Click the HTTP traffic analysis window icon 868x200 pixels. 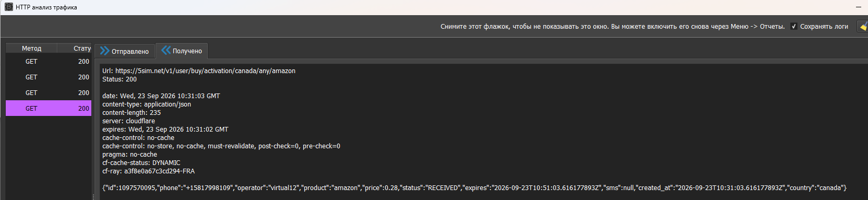click(8, 7)
